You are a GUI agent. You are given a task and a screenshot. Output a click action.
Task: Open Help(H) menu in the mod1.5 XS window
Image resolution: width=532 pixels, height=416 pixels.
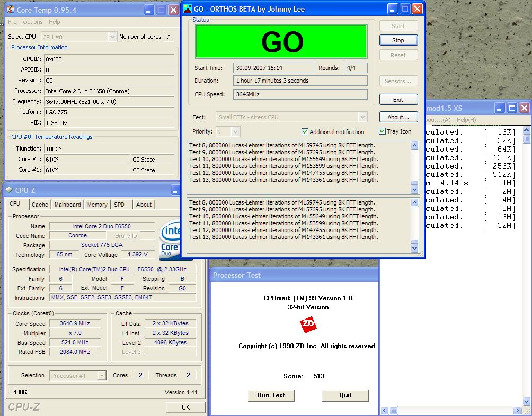466,120
